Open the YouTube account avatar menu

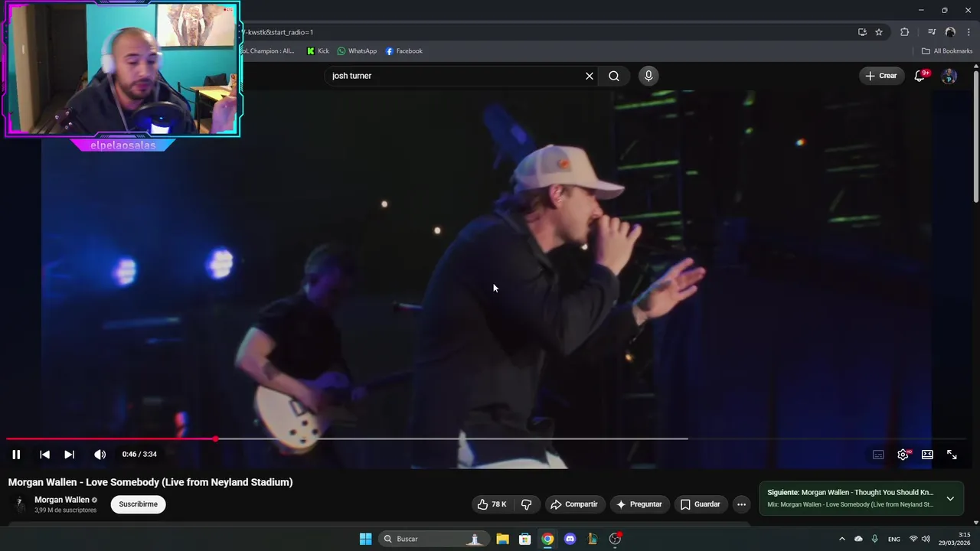[x=949, y=76]
